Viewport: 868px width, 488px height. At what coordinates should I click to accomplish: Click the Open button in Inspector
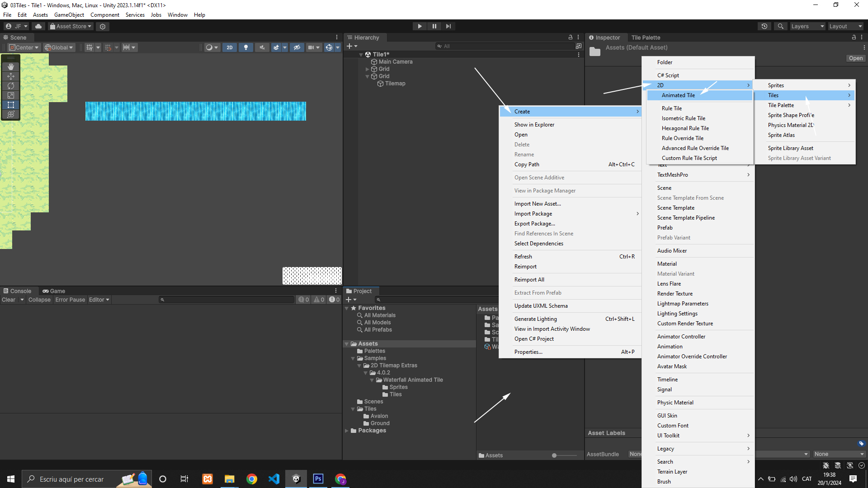pos(855,58)
